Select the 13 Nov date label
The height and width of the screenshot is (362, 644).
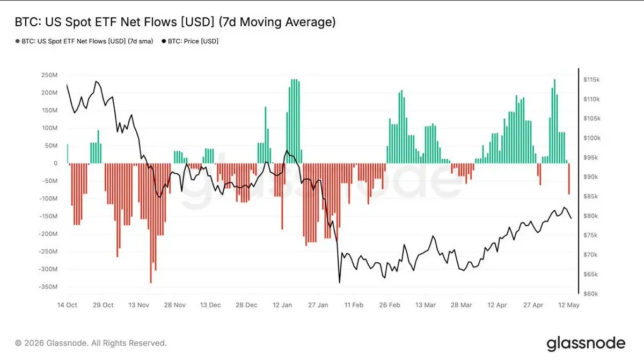tap(139, 305)
